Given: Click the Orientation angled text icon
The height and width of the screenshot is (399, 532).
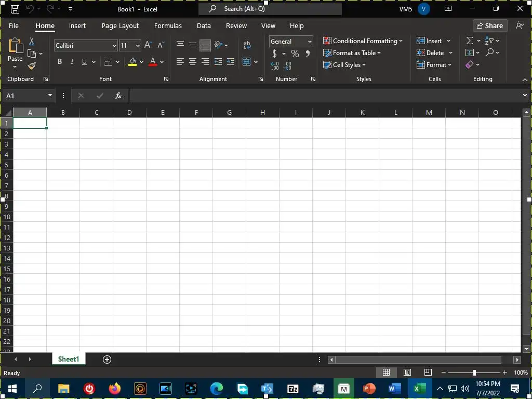Looking at the screenshot, I should (x=218, y=45).
